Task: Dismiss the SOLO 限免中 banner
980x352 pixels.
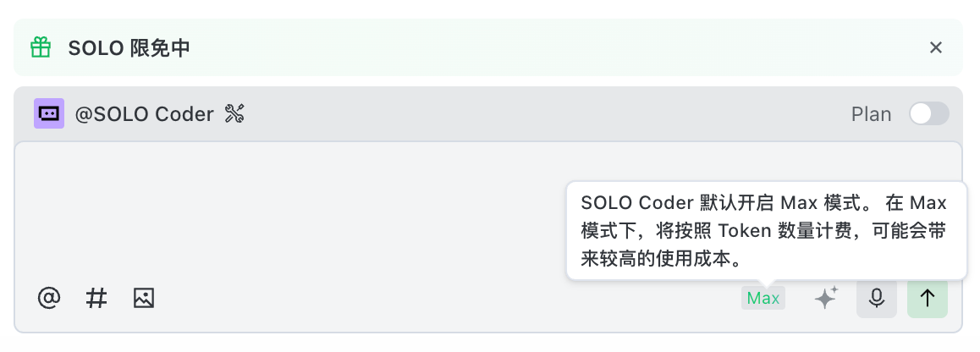Action: click(936, 47)
